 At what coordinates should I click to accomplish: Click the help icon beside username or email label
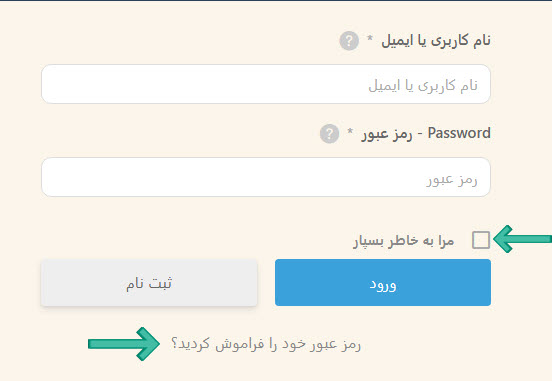349,41
